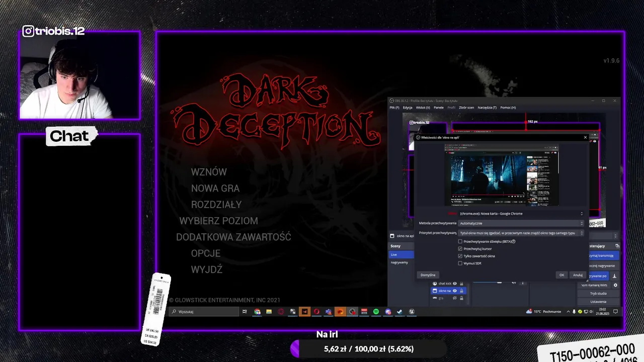Open virtual camera settings gear icon

pos(615,285)
